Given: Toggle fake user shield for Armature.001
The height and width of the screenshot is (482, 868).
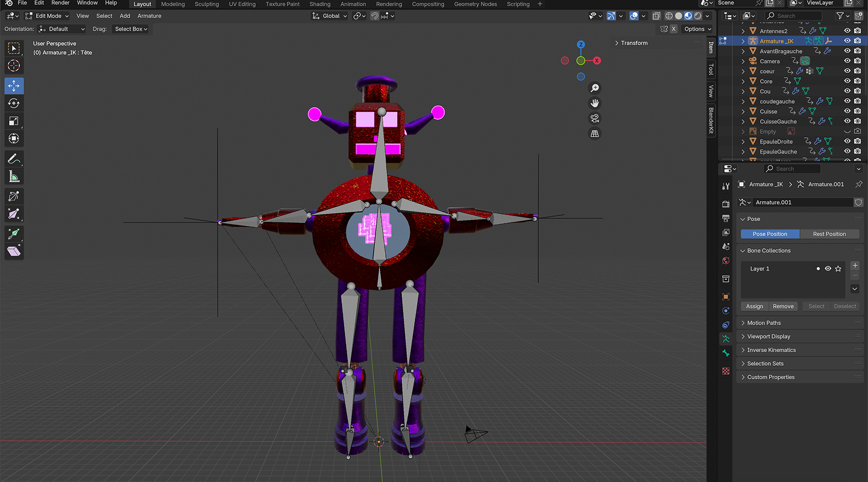Looking at the screenshot, I should 859,202.
